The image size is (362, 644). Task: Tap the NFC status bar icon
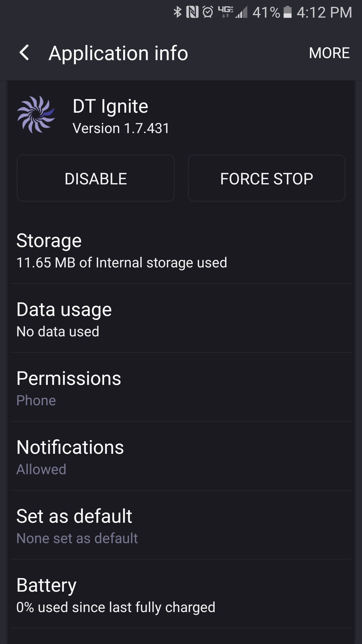192,12
